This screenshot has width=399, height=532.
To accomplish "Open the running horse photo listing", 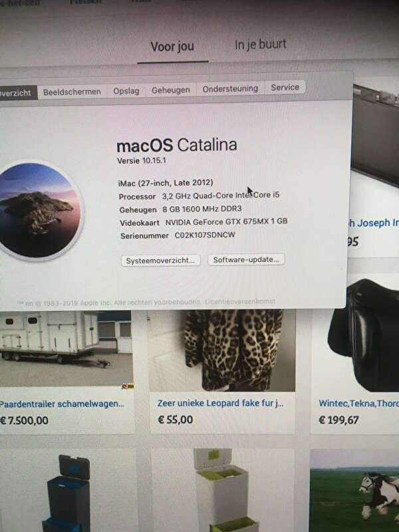I will (x=354, y=490).
